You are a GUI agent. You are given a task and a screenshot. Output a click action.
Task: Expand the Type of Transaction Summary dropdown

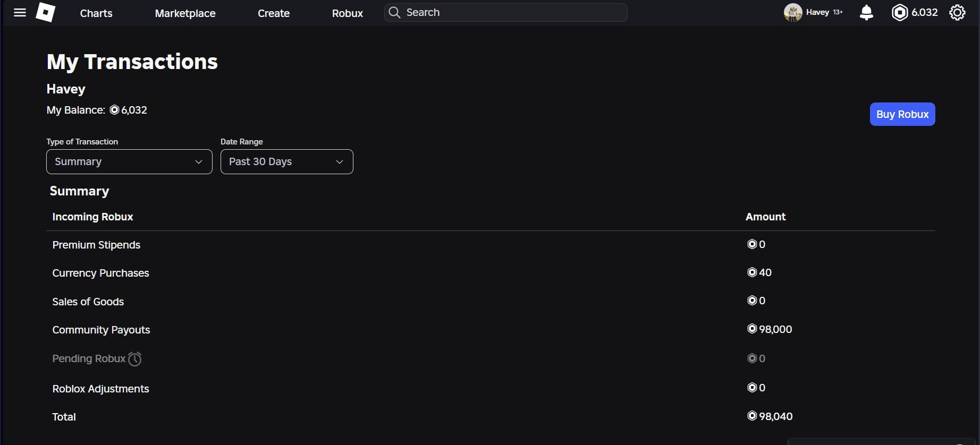[129, 161]
